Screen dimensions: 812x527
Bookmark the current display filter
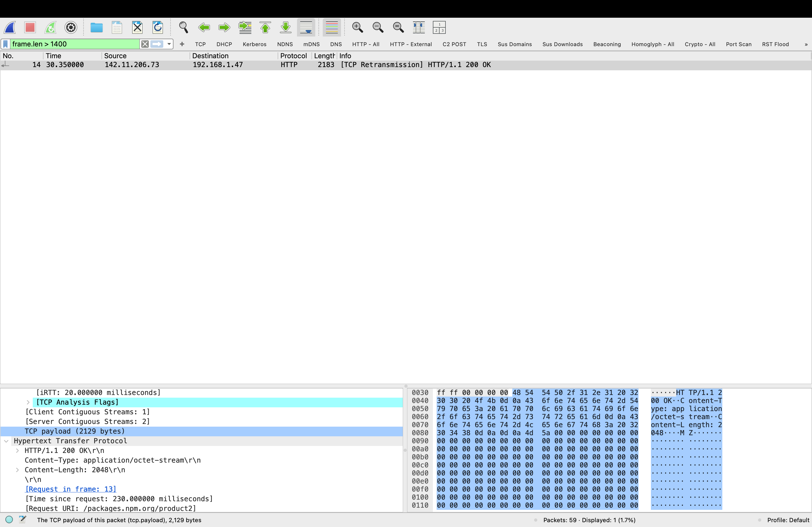(x=5, y=44)
